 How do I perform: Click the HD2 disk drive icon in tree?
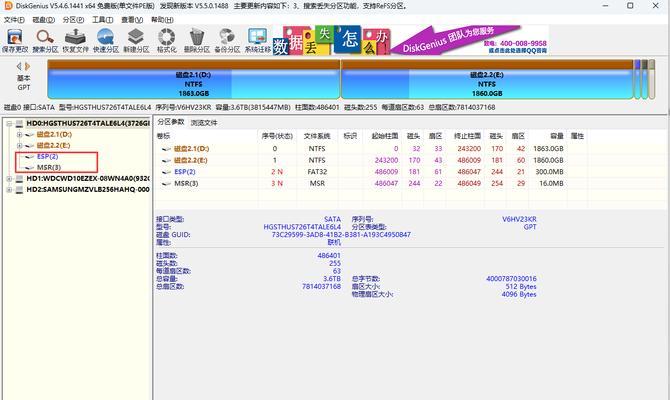click(x=19, y=190)
